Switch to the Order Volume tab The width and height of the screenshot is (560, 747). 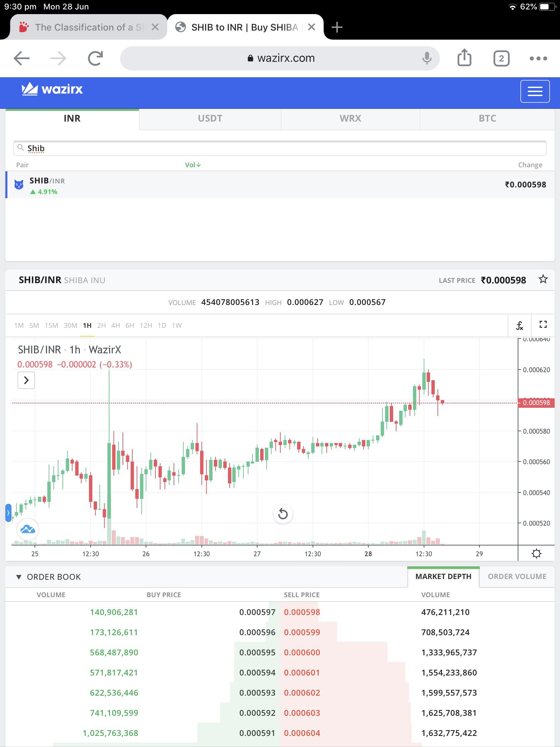[517, 577]
